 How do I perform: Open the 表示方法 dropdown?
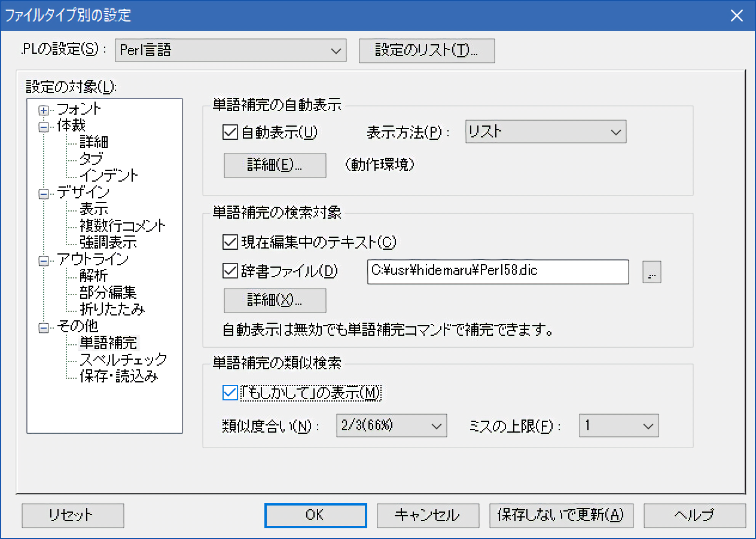point(545,132)
